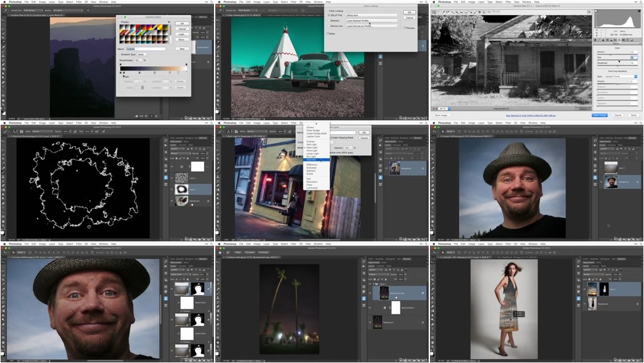Image resolution: width=644 pixels, height=363 pixels.
Task: Click OK in Gradient Editor
Action: (x=182, y=23)
